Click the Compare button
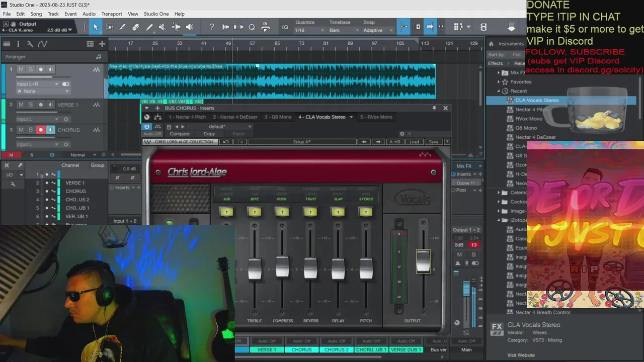Viewport: 644px width, 362px height. 180,134
